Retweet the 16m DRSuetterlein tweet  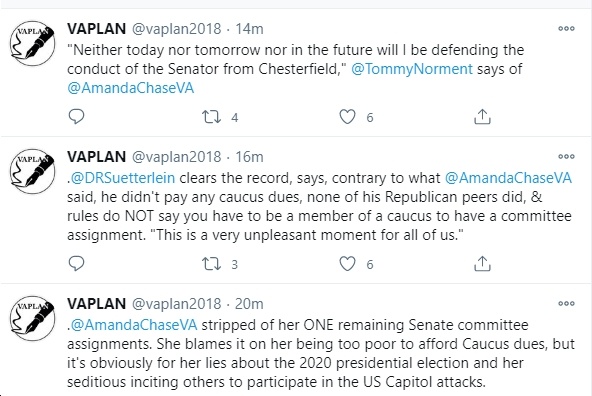pyautogui.click(x=211, y=264)
